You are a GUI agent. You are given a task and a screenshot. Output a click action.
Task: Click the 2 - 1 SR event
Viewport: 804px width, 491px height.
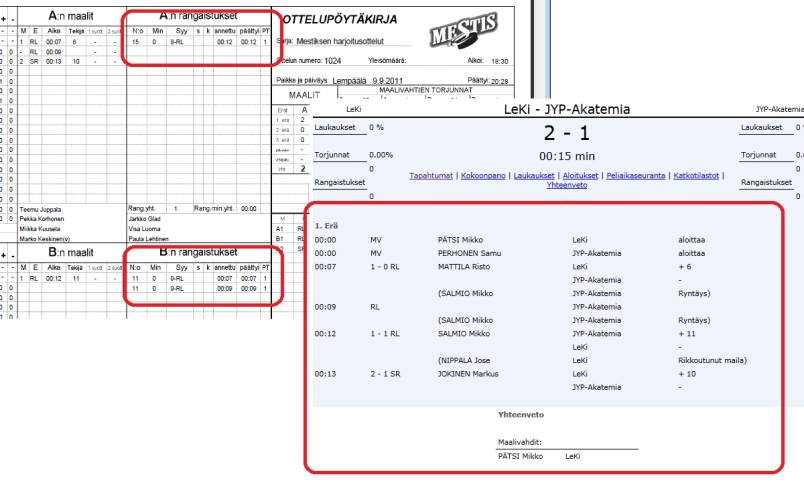pos(385,374)
